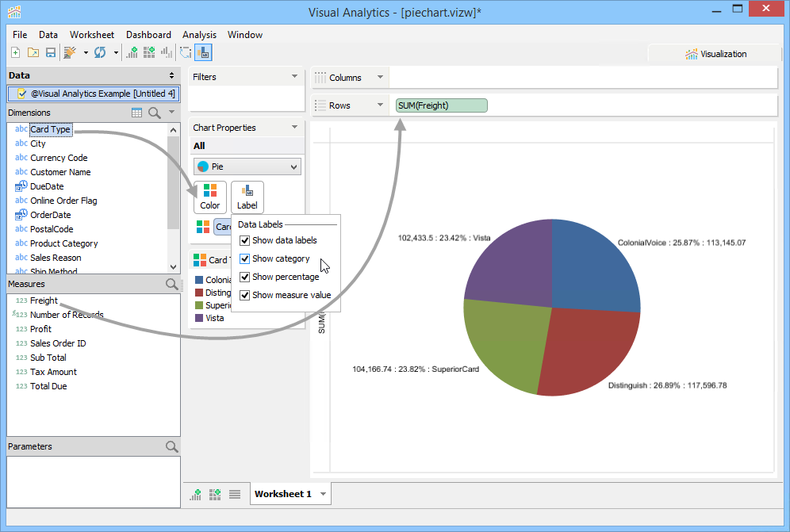Click the refresh data icon

pos(100,52)
